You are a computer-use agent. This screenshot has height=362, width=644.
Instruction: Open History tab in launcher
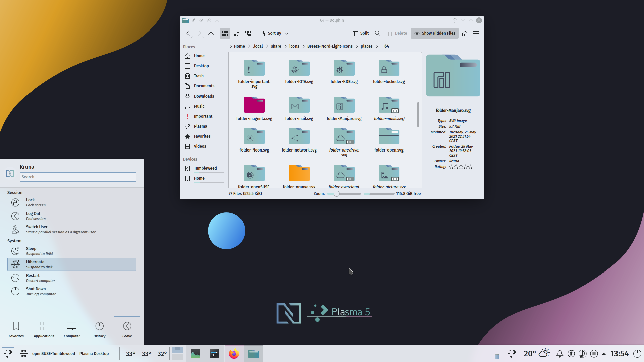pyautogui.click(x=99, y=330)
